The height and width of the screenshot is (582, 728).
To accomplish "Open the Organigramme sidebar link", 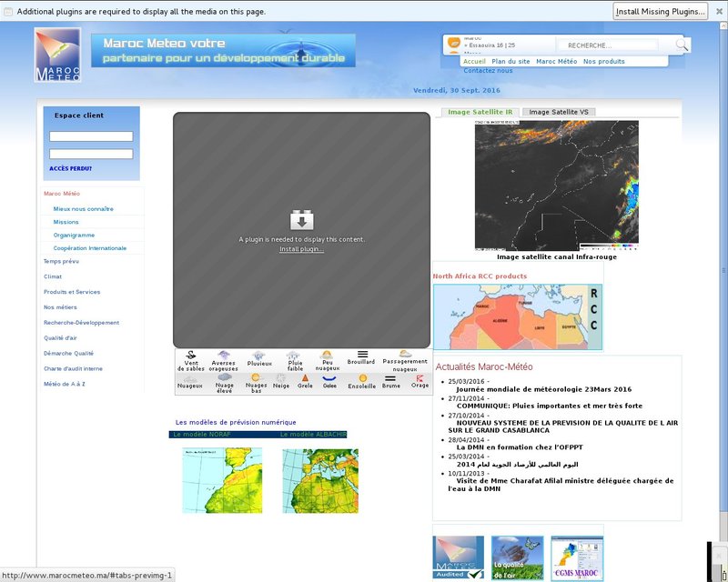I will click(74, 235).
